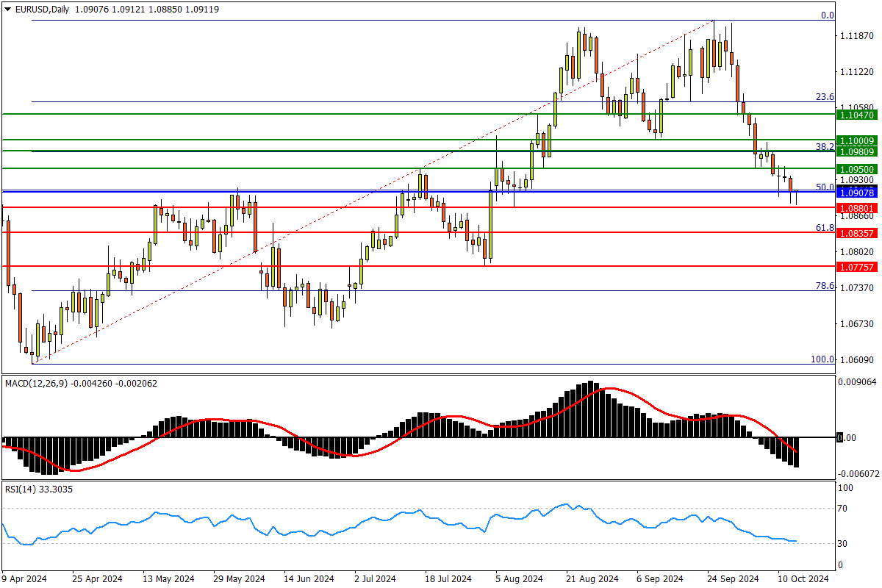The width and height of the screenshot is (882, 588).
Task: Select the green 1.10470 price label
Action: pos(857,115)
